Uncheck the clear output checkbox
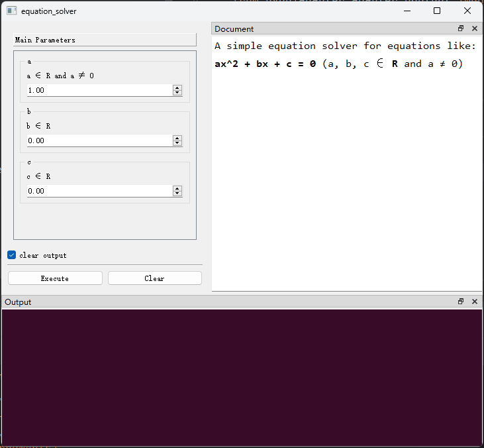 tap(12, 255)
